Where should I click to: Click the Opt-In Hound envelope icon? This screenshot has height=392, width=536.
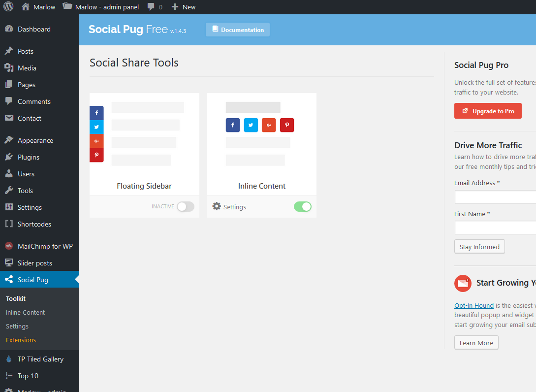click(463, 283)
